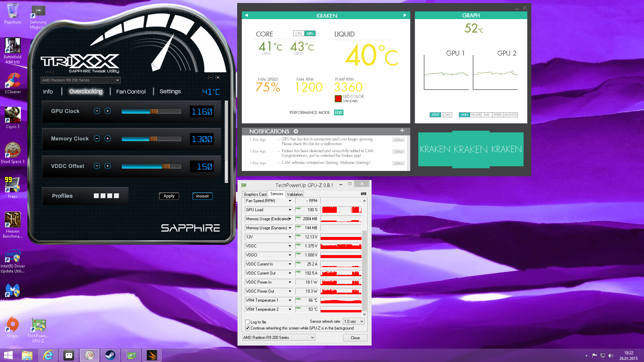The width and height of the screenshot is (644, 362).
Task: Switch to TRIXX Fan Control tab
Action: point(131,92)
